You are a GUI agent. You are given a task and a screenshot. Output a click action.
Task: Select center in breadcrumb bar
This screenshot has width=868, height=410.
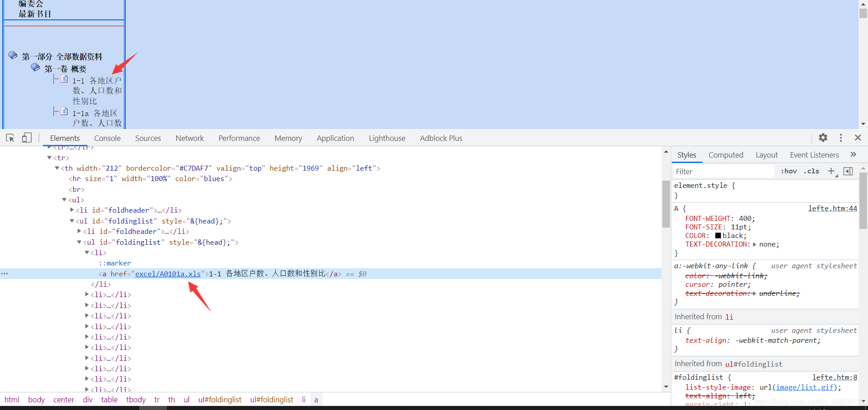(63, 400)
